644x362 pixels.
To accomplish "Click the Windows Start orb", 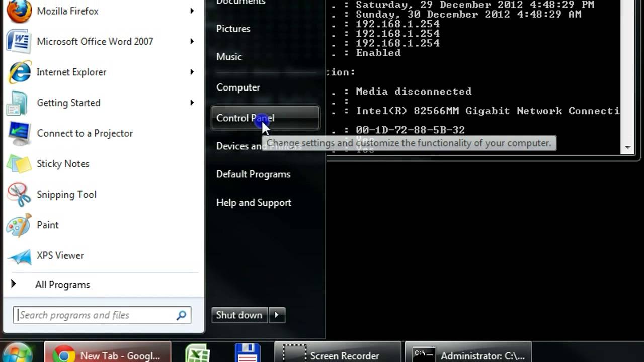I will pos(18,353).
